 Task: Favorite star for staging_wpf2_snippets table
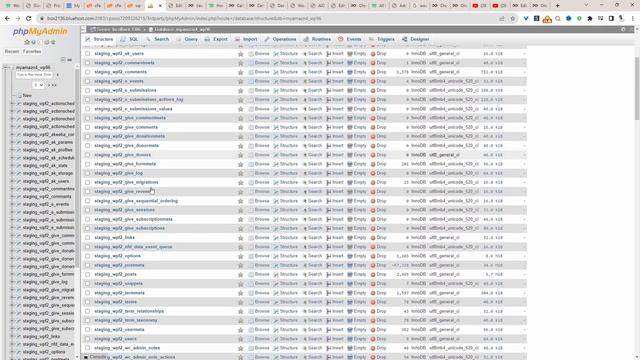coord(240,284)
